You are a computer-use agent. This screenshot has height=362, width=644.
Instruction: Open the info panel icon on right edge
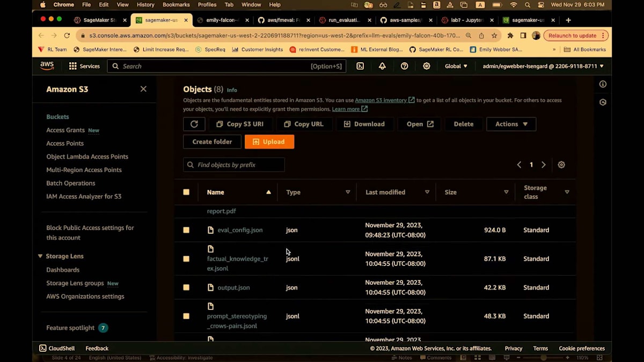pos(603,84)
